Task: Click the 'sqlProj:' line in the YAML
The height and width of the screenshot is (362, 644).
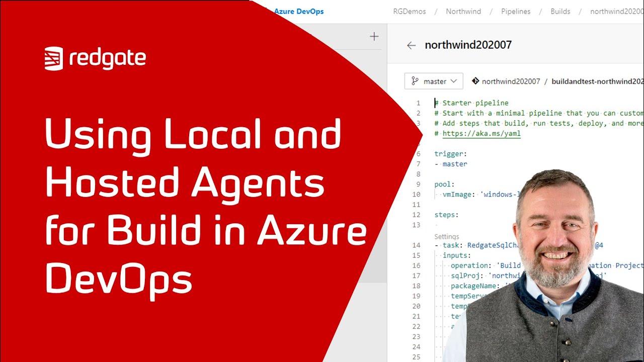Action: coord(529,276)
